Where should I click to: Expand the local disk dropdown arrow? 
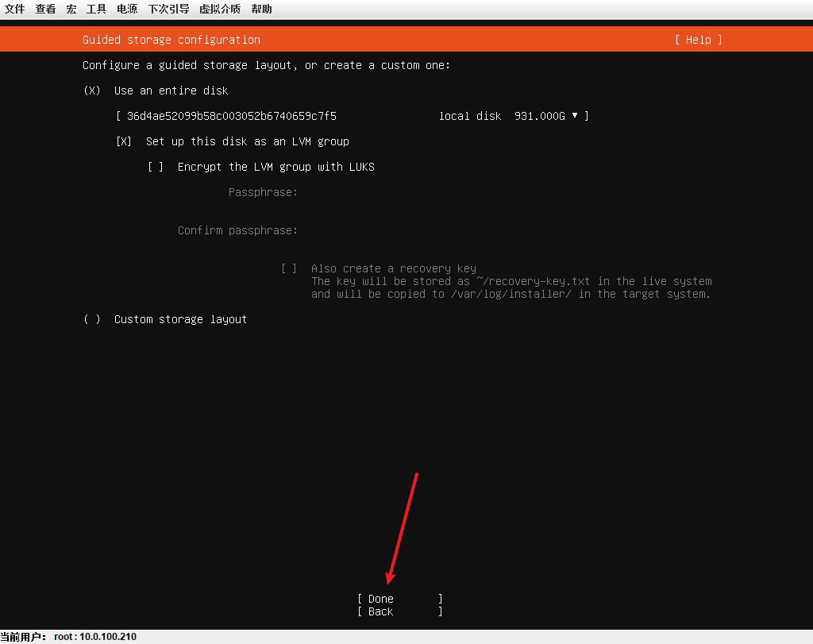click(575, 116)
